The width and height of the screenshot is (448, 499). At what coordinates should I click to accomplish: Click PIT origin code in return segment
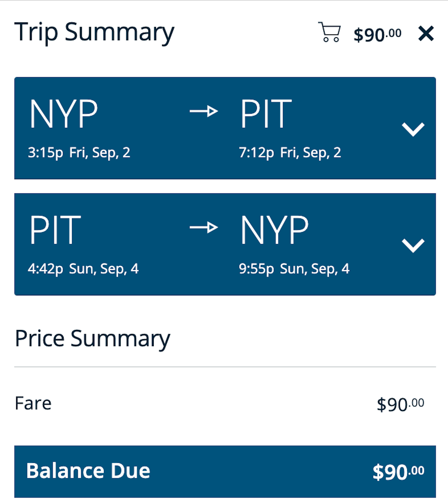55,230
